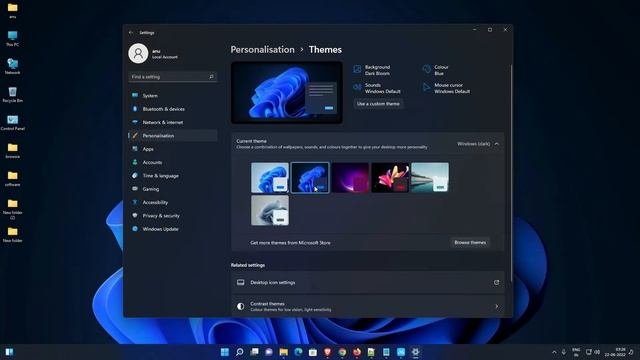Open Widgets button at taskbar left corner
640x360 pixels.
9,352
